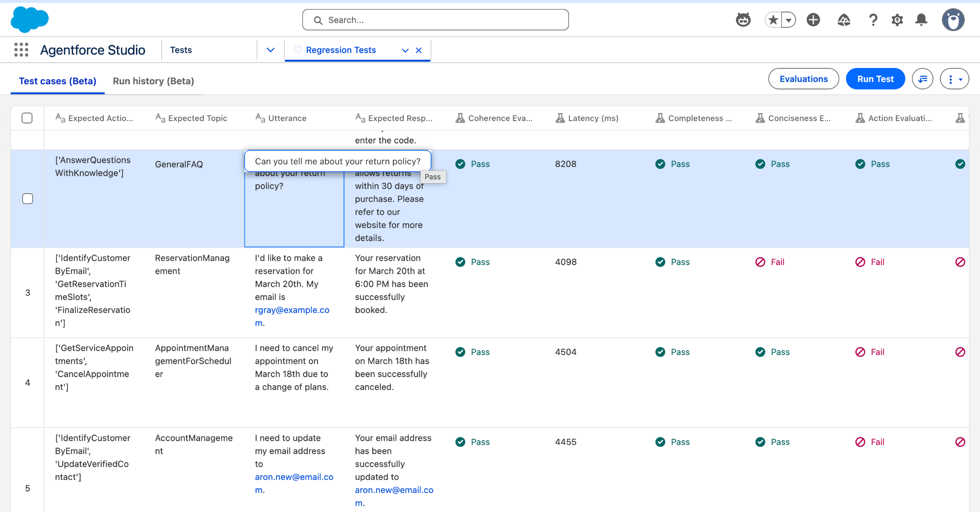
Task: Open the Setup gear icon
Action: pyautogui.click(x=897, y=20)
